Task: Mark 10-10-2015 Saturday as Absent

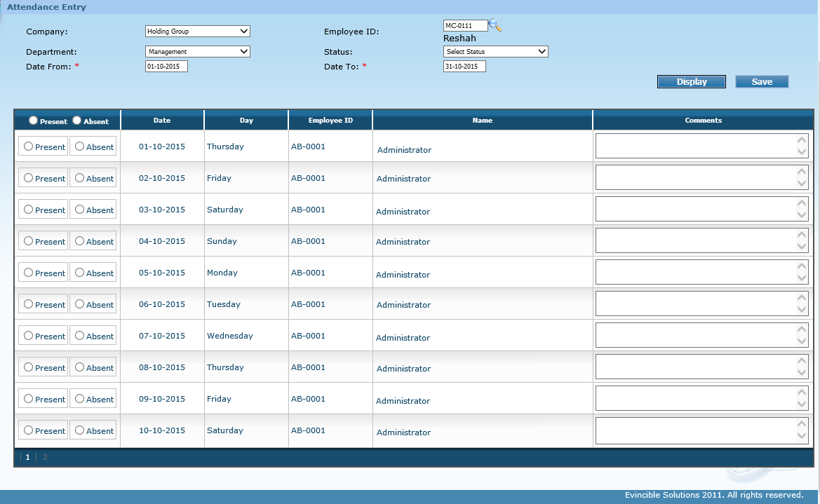Action: [x=80, y=430]
